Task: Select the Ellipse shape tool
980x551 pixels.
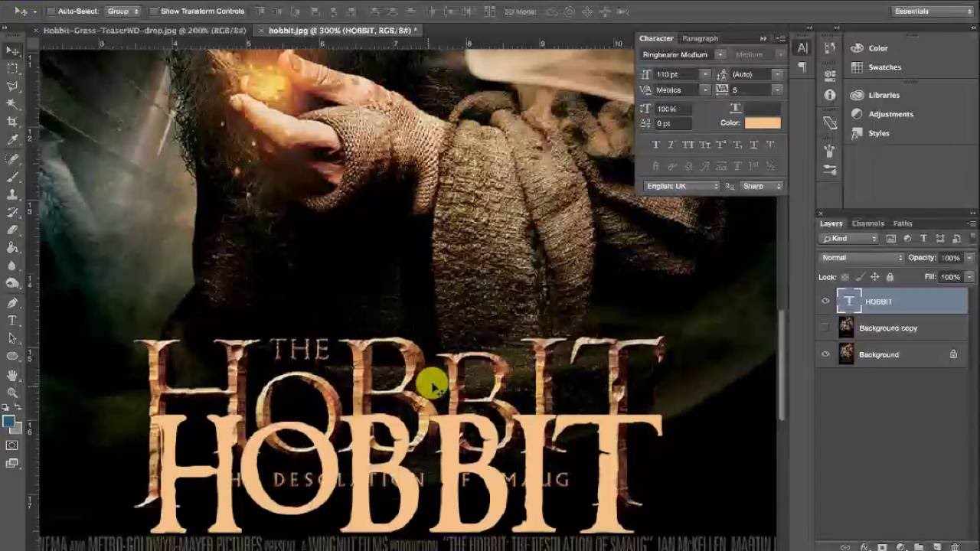Action: (x=12, y=356)
